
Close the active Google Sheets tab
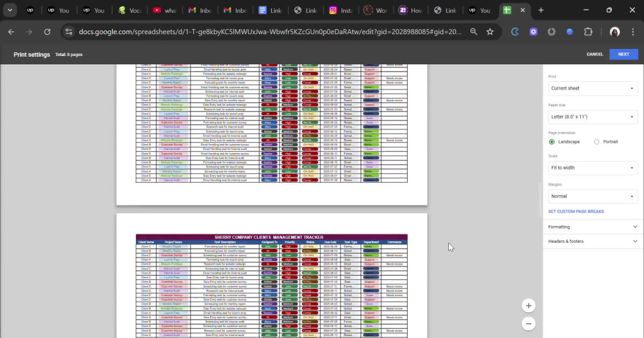(x=522, y=10)
